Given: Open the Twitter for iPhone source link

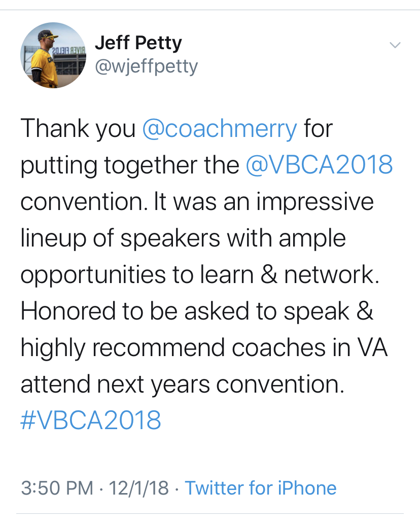Looking at the screenshot, I should [x=261, y=488].
